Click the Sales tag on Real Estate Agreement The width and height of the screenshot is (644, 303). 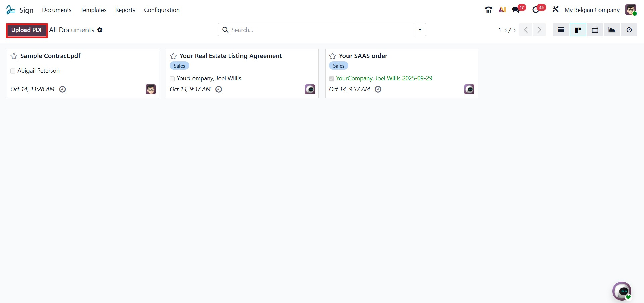pos(179,66)
